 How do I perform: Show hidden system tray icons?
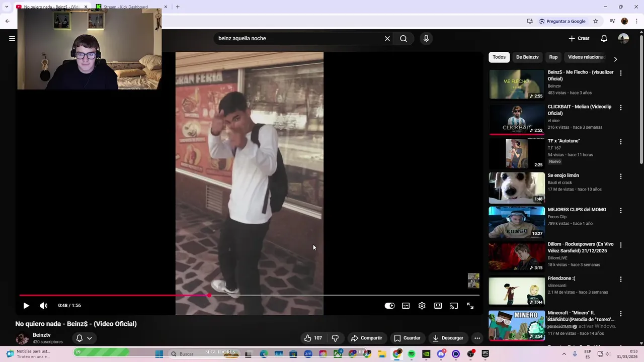563,354
